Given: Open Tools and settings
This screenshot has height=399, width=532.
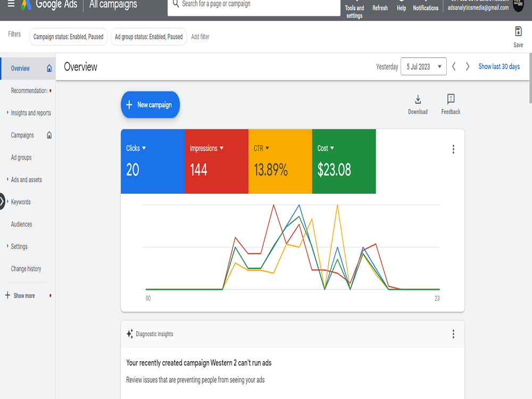Looking at the screenshot, I should [x=354, y=9].
